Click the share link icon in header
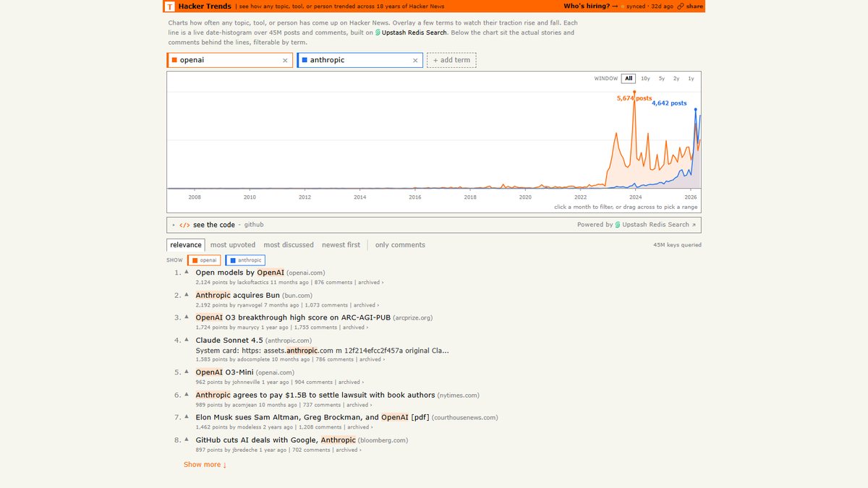The height and width of the screenshot is (488, 868). pos(681,7)
